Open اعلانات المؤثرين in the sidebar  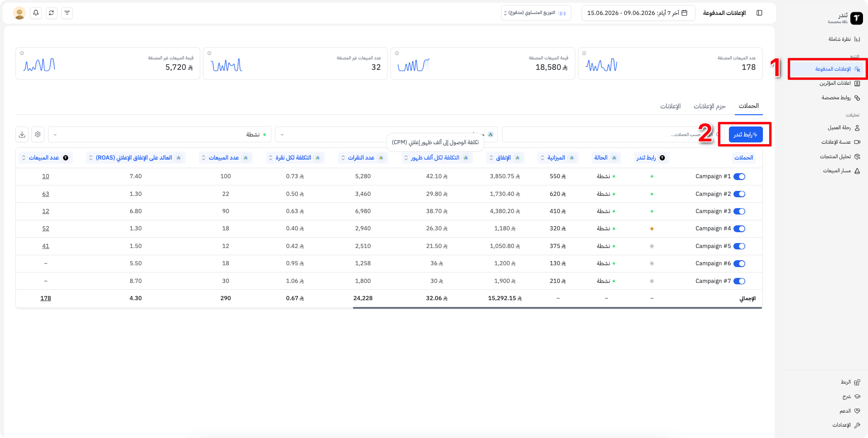pyautogui.click(x=839, y=83)
